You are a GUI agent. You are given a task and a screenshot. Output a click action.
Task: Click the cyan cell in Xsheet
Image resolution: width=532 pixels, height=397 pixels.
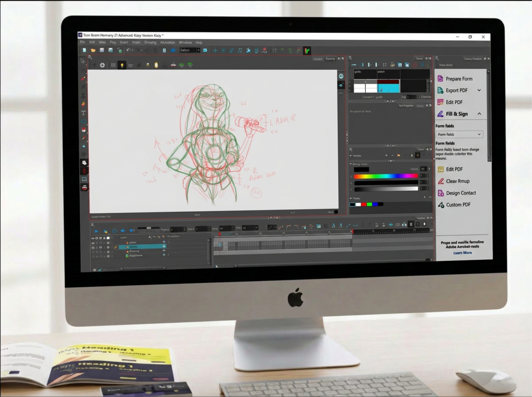pos(388,88)
